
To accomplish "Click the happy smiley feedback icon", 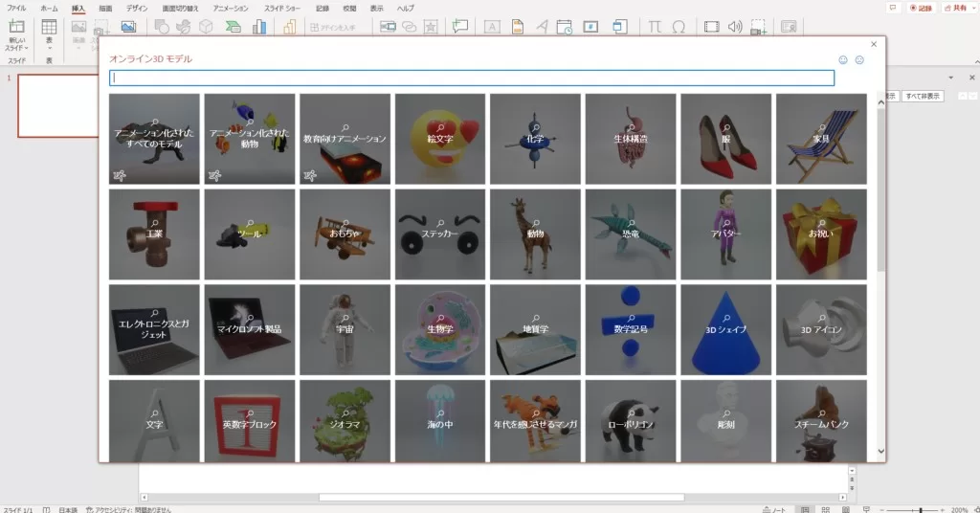I will click(x=843, y=60).
